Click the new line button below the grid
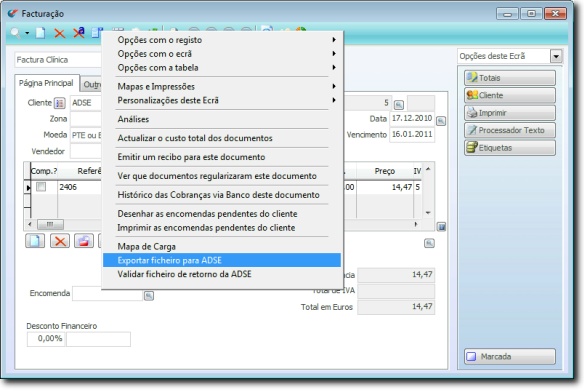 (x=35, y=241)
